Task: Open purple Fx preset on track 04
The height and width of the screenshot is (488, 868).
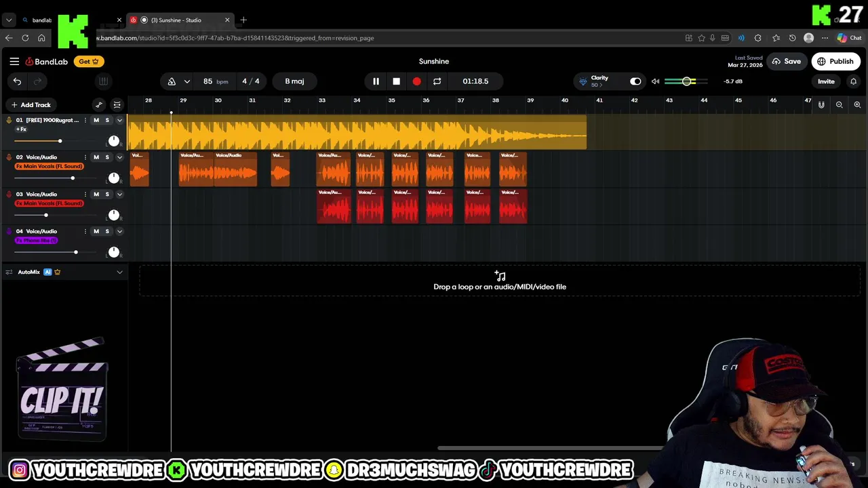Action: pyautogui.click(x=37, y=241)
